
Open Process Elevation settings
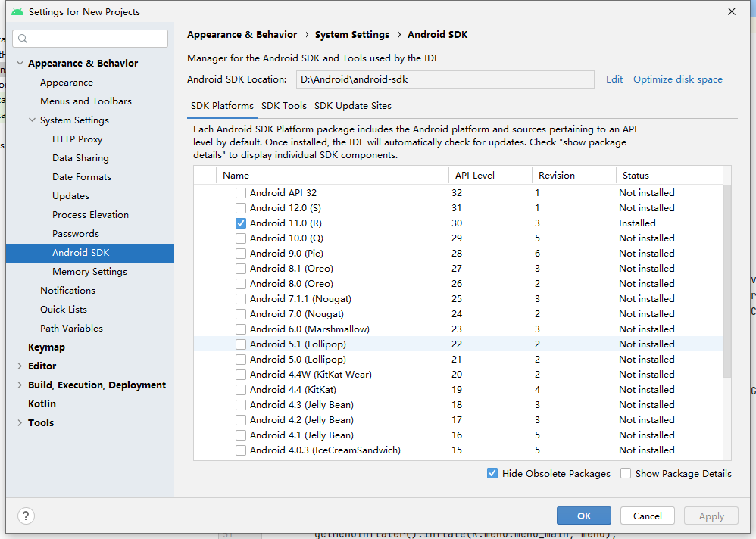click(90, 215)
